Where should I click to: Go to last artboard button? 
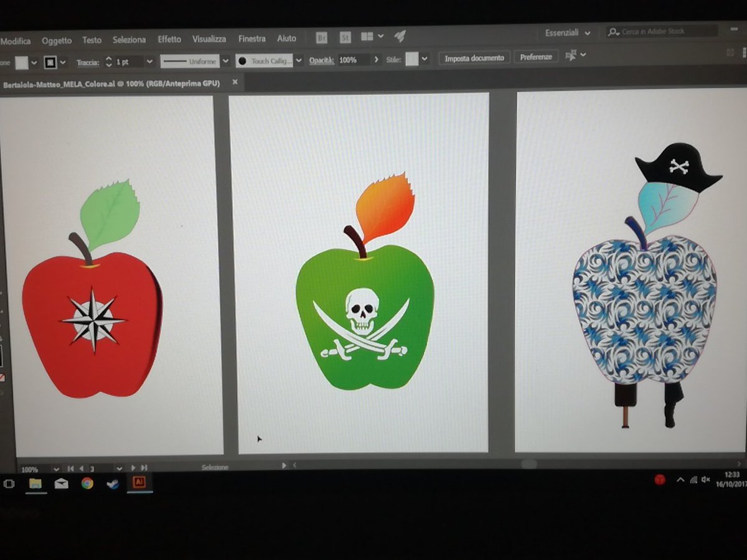(x=144, y=467)
